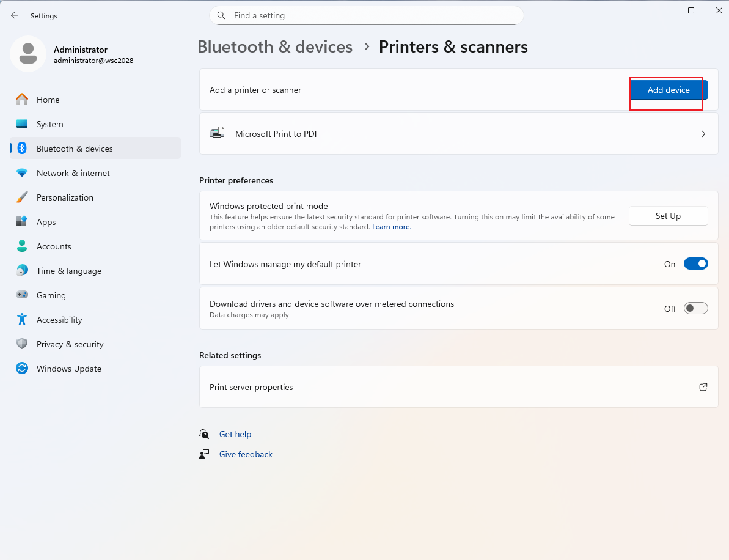This screenshot has height=560, width=729.
Task: Click the Add device button
Action: click(668, 90)
